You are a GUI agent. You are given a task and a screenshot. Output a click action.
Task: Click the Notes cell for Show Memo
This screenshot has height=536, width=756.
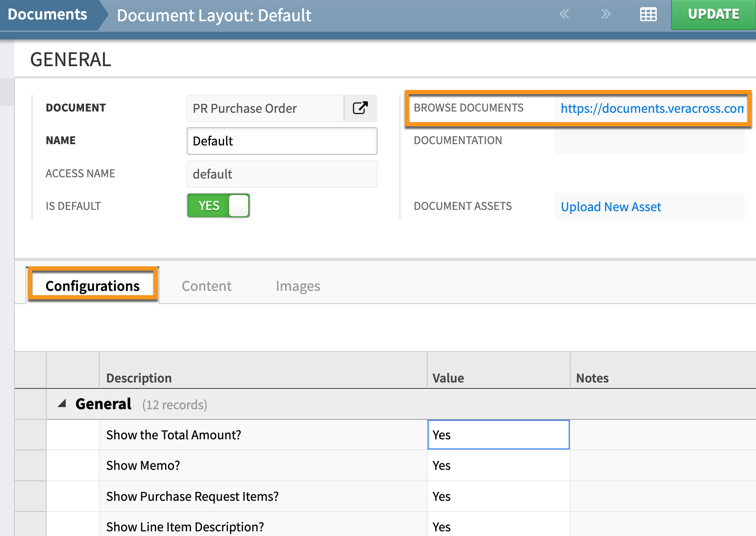click(x=662, y=465)
